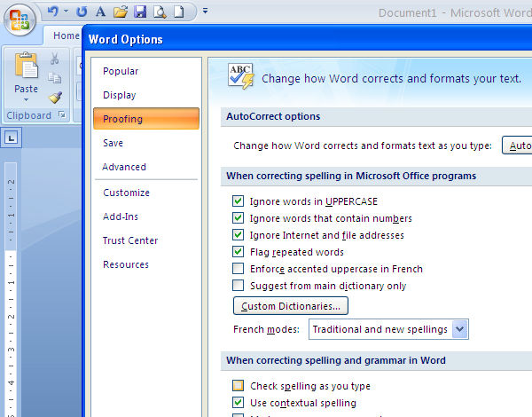Click the Print Preview icon
532x417 pixels.
[x=160, y=12]
